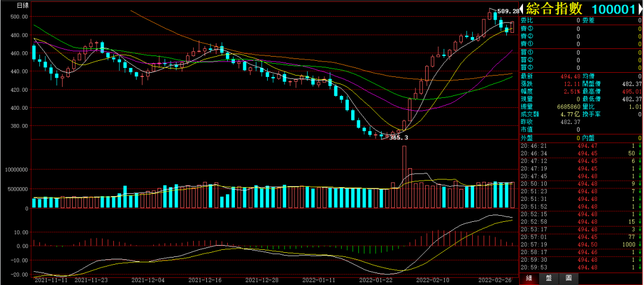Switch to the 盤 tab
Screen dimensions: 644x285
(549, 278)
